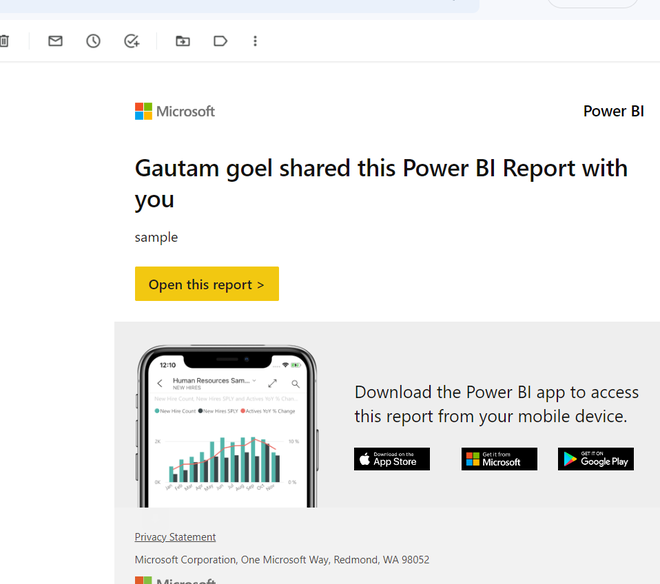This screenshot has width=660, height=584.
Task: Snooze this email with clock icon
Action: [93, 41]
